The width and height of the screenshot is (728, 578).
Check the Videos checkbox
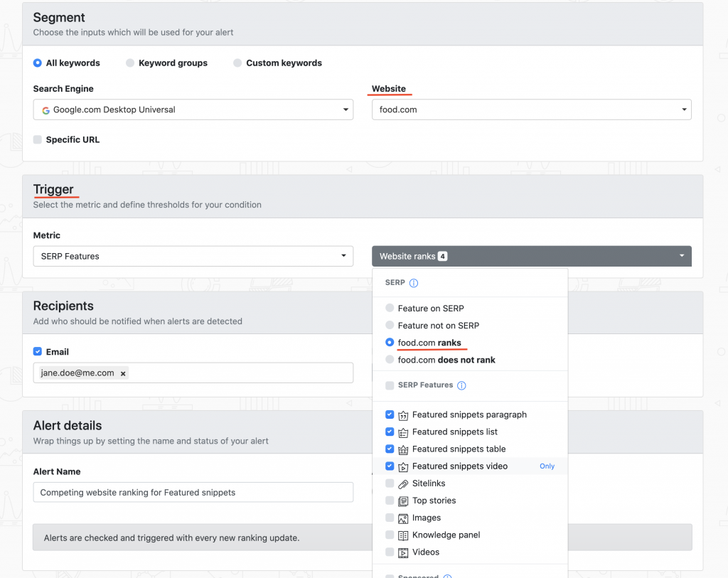click(x=390, y=552)
